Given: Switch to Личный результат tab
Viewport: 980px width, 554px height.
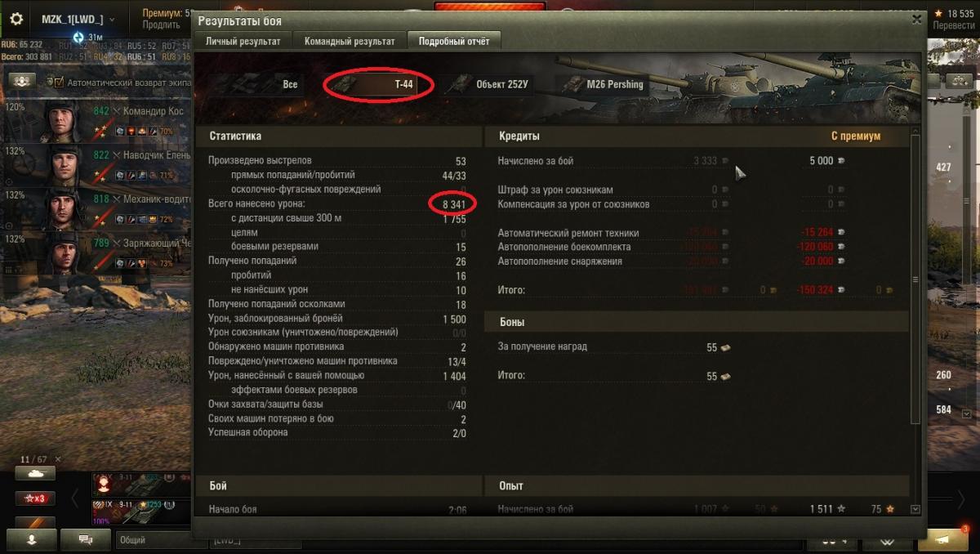Looking at the screenshot, I should click(243, 41).
